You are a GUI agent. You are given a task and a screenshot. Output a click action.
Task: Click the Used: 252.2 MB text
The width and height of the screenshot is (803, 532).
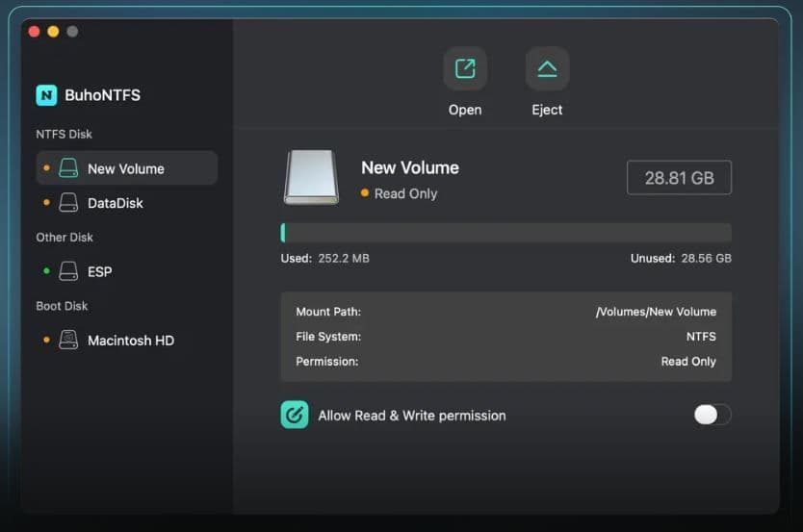point(324,259)
